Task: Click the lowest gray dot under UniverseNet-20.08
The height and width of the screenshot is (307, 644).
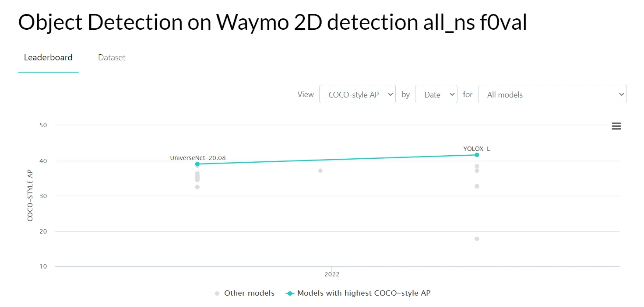Action: click(x=197, y=187)
